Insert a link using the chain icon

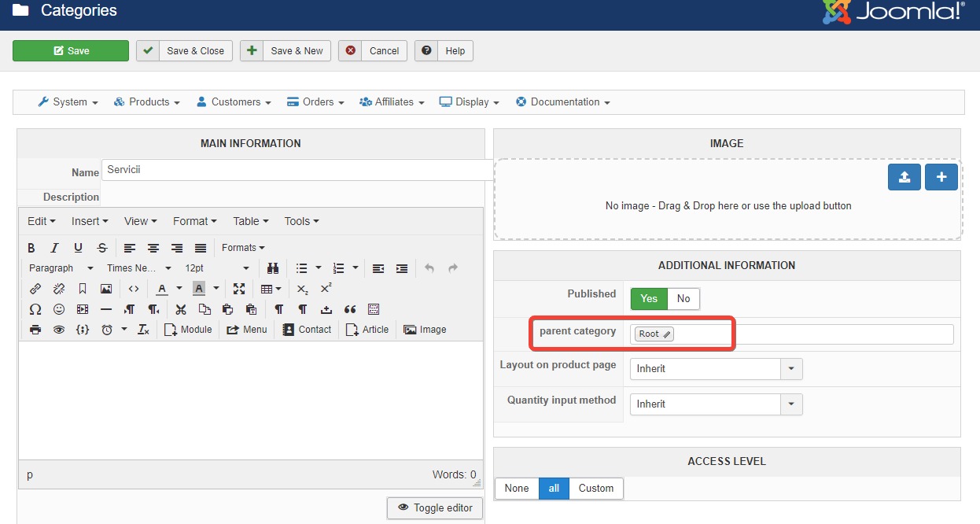tap(35, 289)
